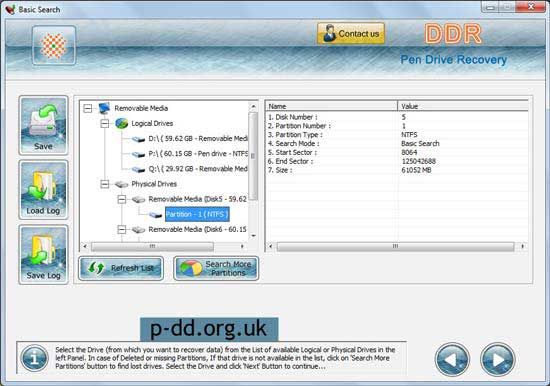Close the Basic Search window
This screenshot has width=550, height=386.
tap(532, 7)
